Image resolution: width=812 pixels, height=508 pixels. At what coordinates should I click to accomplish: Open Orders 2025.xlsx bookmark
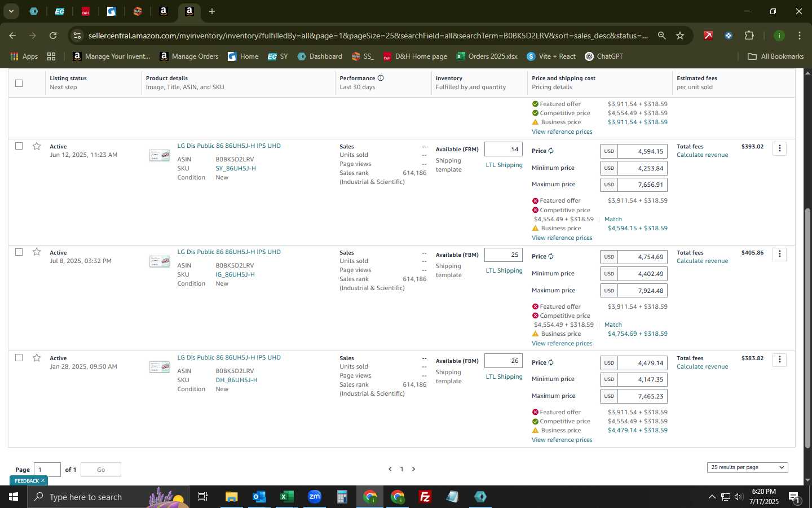coord(487,56)
